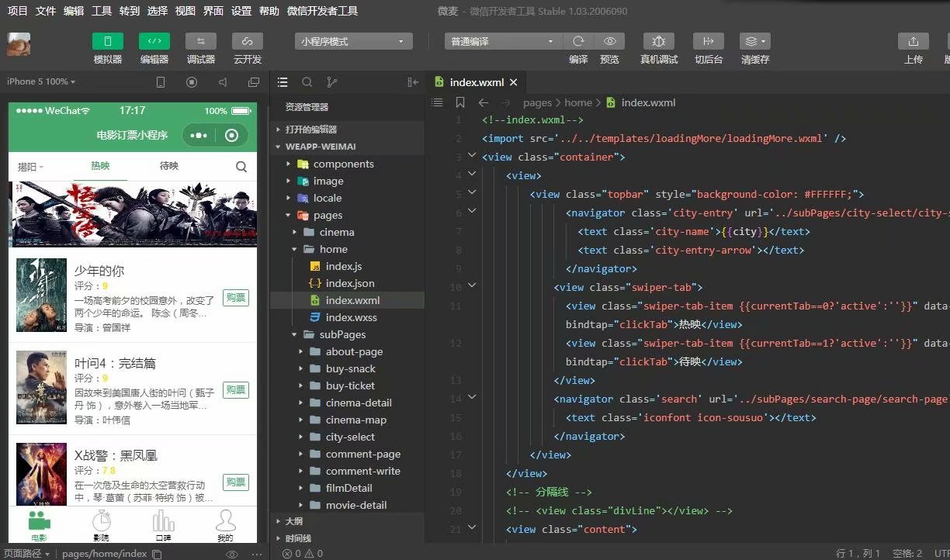
Task: Open the 微信开发者工具 menu
Action: pos(322,11)
